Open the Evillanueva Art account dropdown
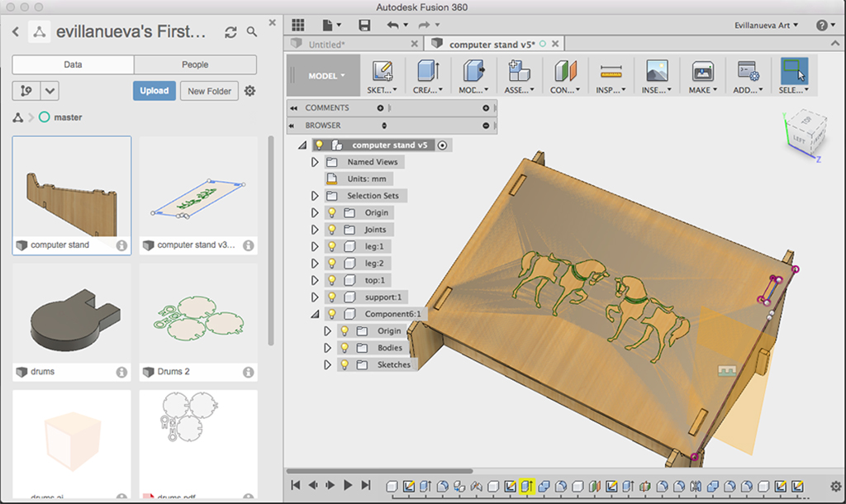Screen dimensions: 846x504 pos(766,26)
